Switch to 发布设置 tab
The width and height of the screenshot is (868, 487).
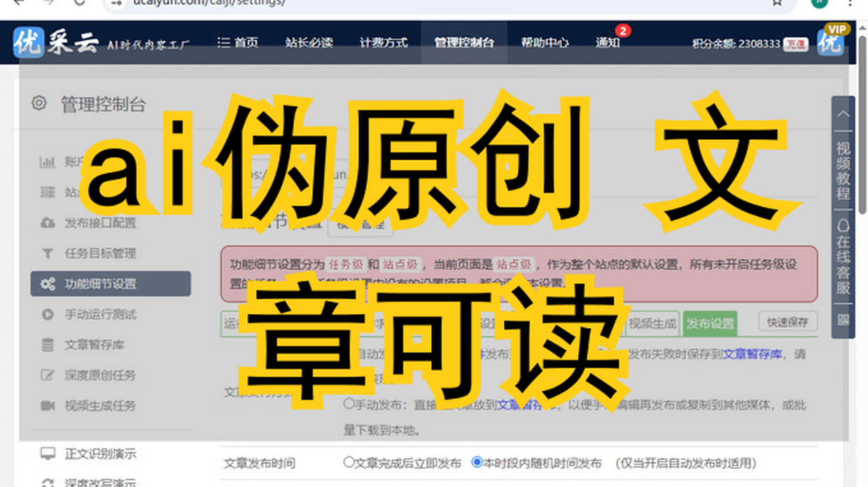pyautogui.click(x=710, y=323)
